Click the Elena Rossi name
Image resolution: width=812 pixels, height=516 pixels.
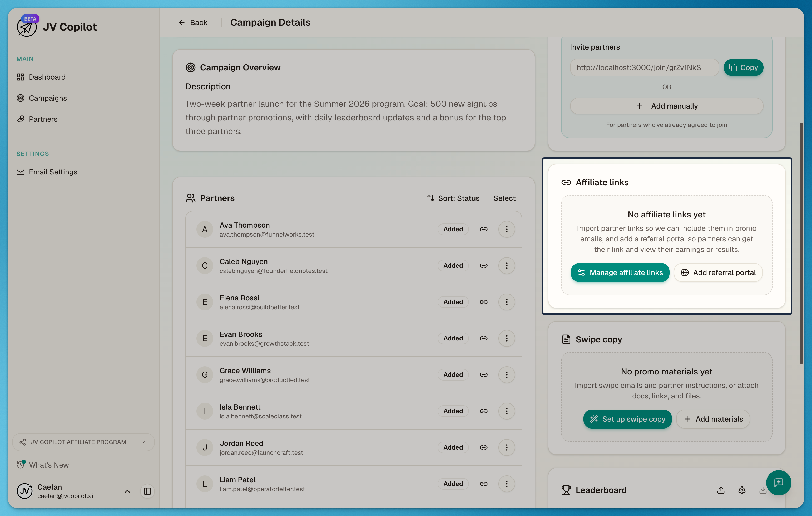click(x=239, y=298)
